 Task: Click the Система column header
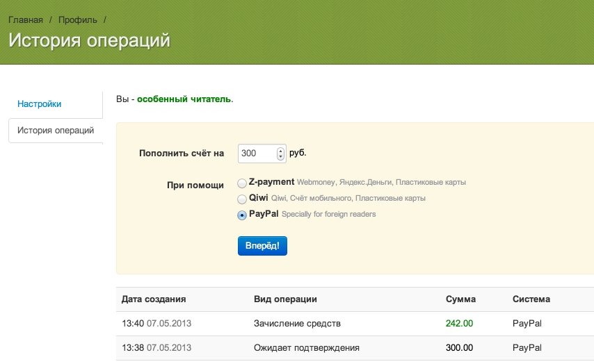coord(531,299)
